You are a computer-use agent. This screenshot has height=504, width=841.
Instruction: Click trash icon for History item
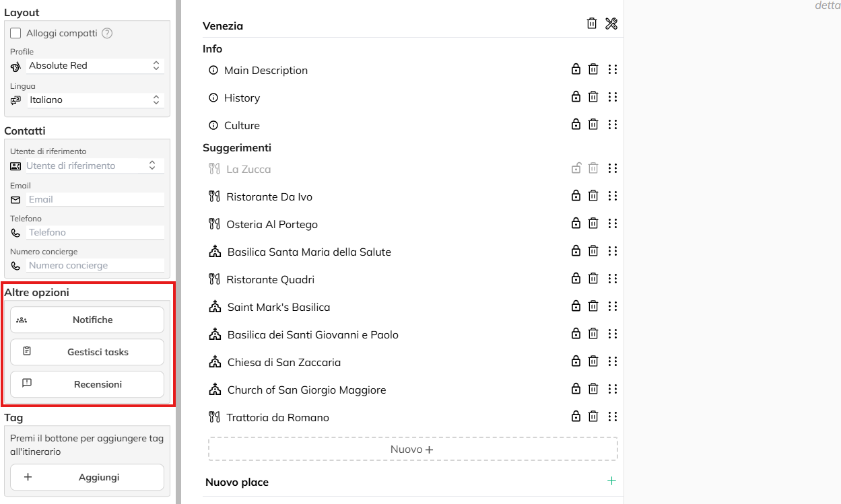pos(593,97)
